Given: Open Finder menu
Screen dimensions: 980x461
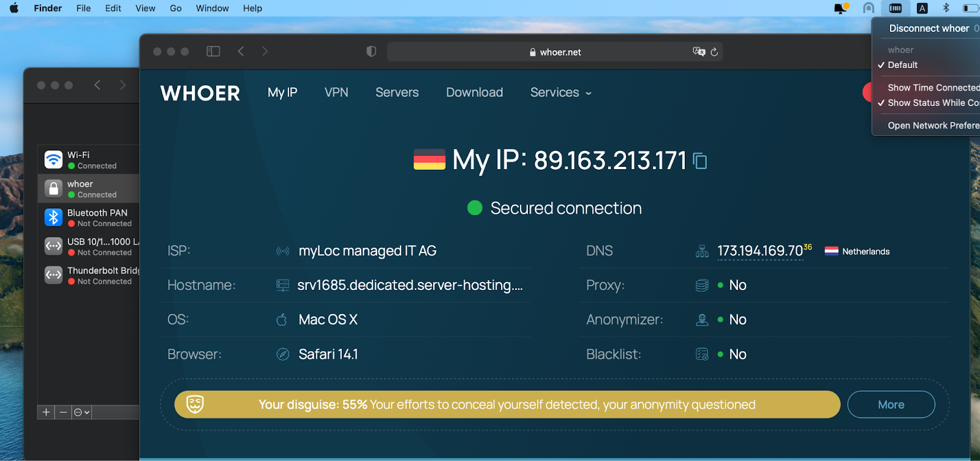Looking at the screenshot, I should click(x=48, y=8).
